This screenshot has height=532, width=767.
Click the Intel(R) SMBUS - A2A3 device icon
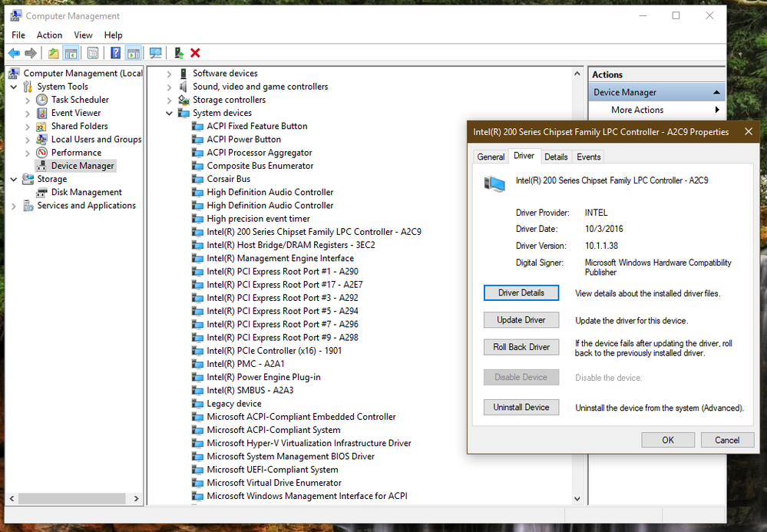click(197, 390)
